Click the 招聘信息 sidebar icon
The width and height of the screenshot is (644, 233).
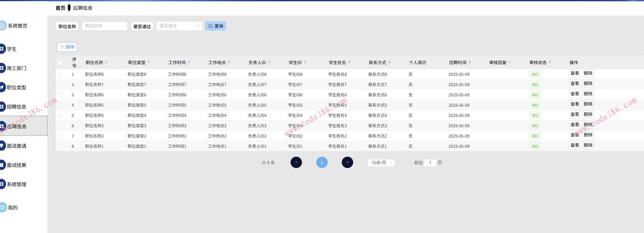pyautogui.click(x=2, y=106)
